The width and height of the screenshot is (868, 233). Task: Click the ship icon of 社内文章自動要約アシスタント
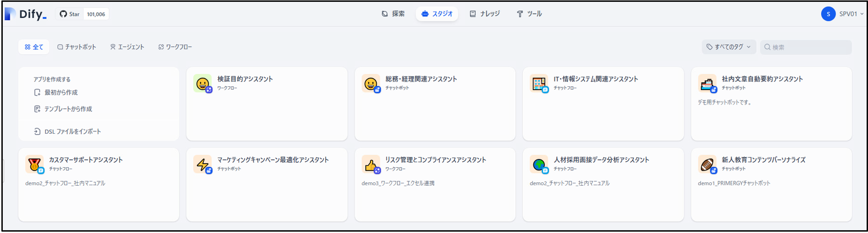(707, 83)
